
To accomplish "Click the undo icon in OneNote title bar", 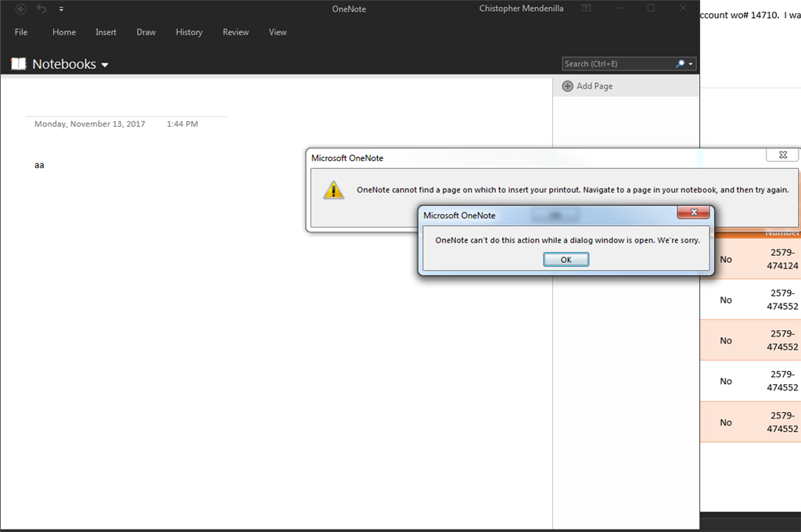I will coord(41,9).
